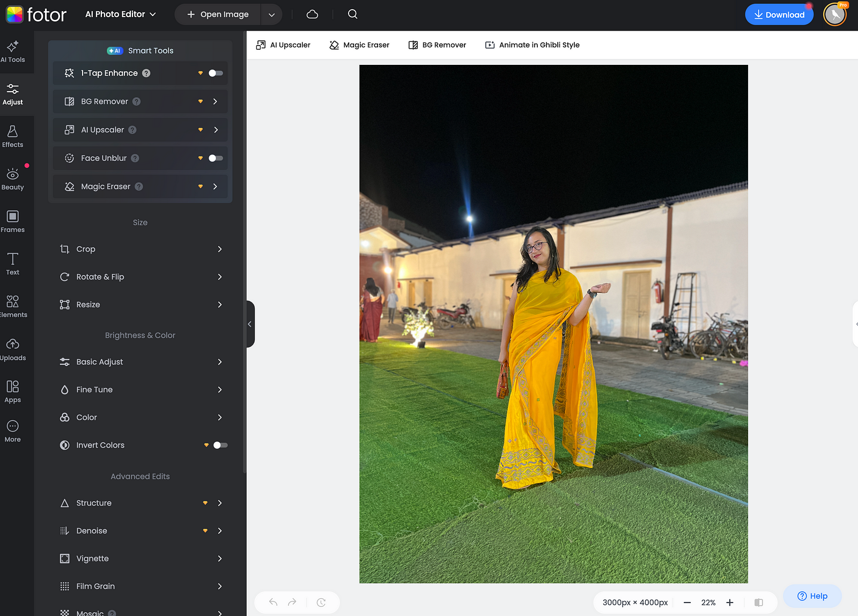This screenshot has width=858, height=616.
Task: Open the Effects panel in sidebar
Action: 13,136
